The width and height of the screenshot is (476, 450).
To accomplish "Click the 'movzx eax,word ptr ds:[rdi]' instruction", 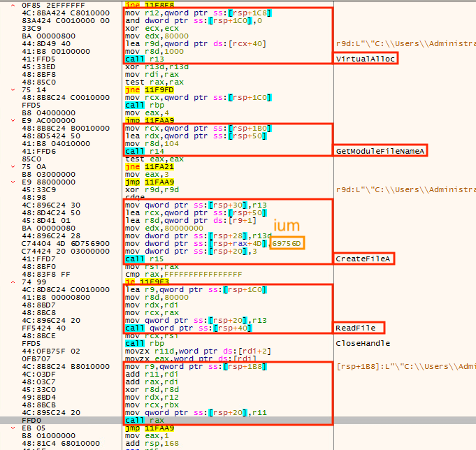I will coord(191,359).
